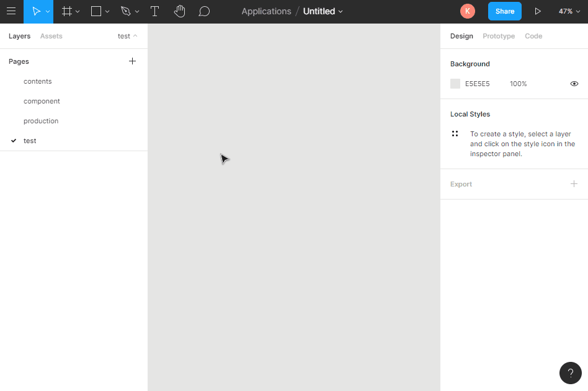Open the Frame tool dropdown chevron

tap(78, 12)
